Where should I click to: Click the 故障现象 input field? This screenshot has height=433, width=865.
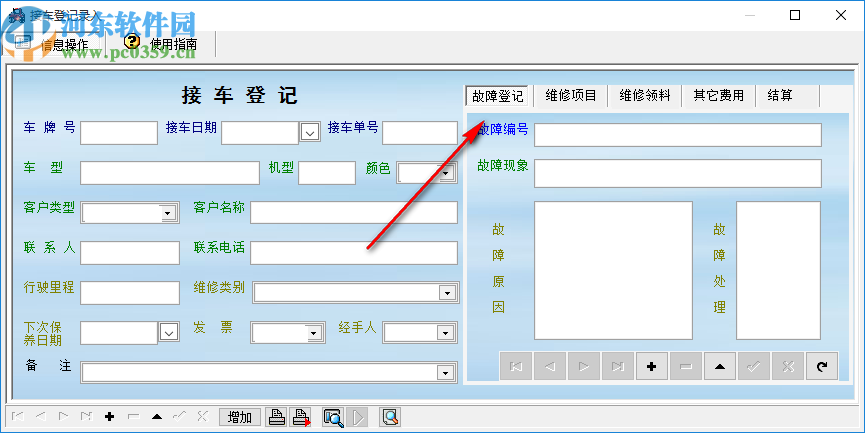pos(678,173)
